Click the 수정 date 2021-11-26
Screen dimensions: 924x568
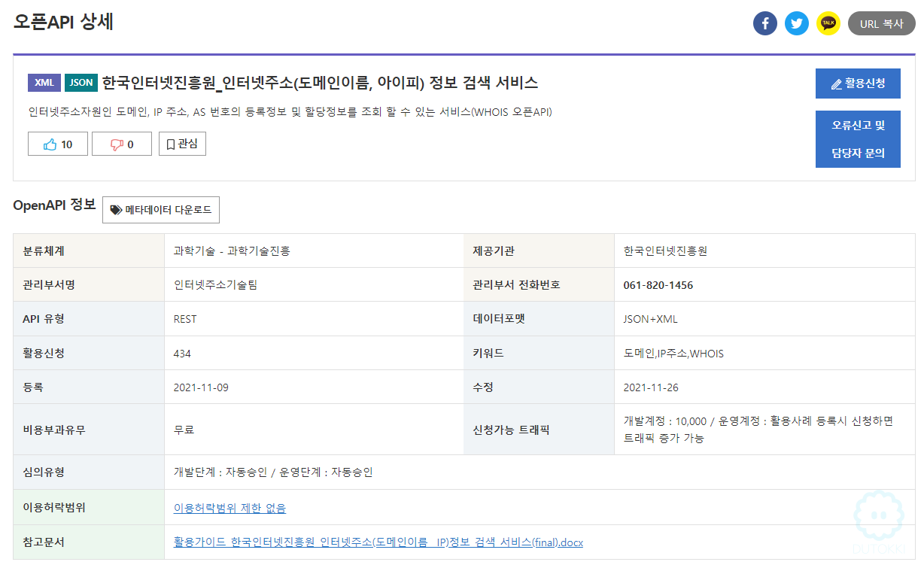pyautogui.click(x=651, y=387)
